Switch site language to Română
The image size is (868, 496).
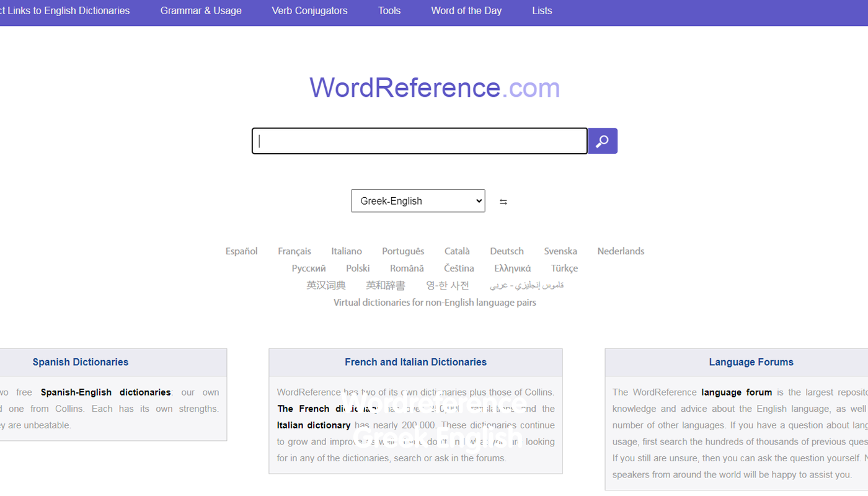point(407,268)
